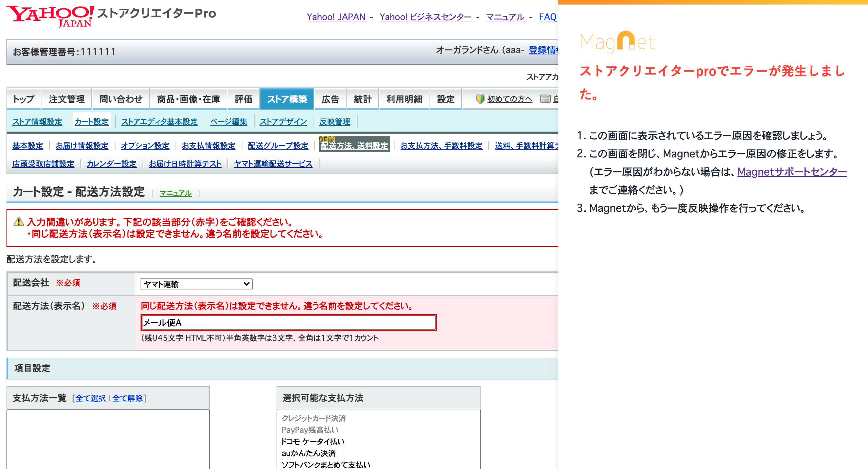Click green マニュアル link beside page title
Screen dimensions: 868x469
pos(176,193)
